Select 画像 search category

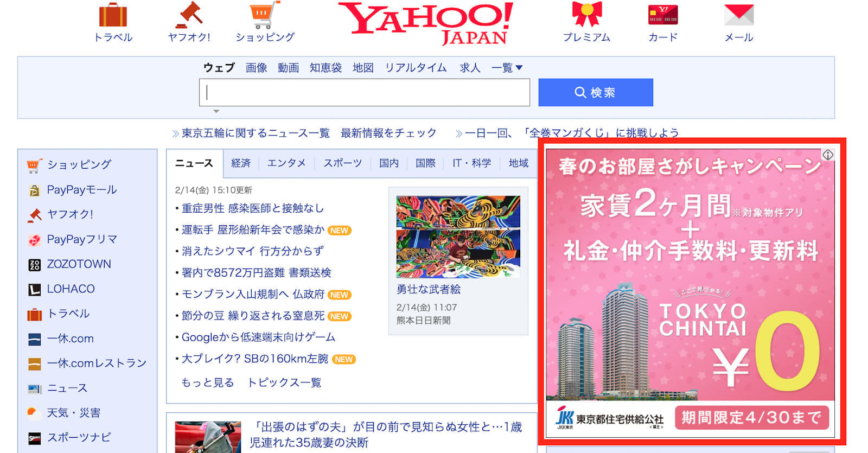point(256,68)
